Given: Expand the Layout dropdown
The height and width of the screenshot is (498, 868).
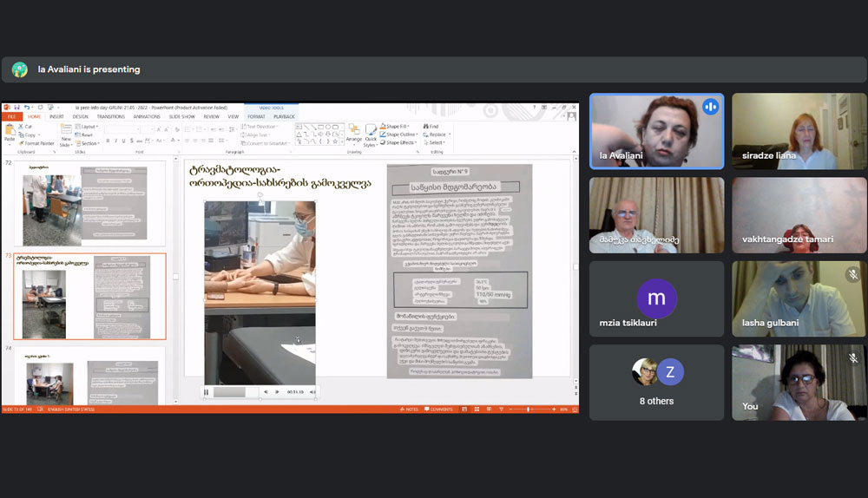Looking at the screenshot, I should 88,126.
